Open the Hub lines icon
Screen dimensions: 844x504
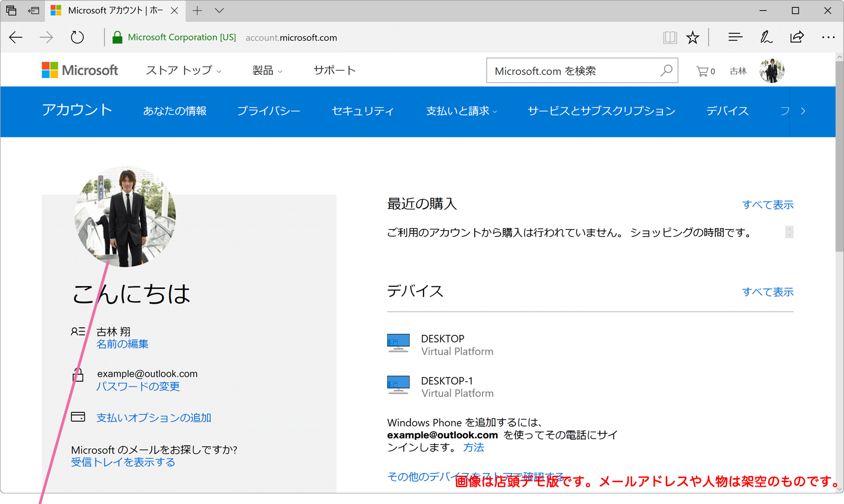coord(735,37)
